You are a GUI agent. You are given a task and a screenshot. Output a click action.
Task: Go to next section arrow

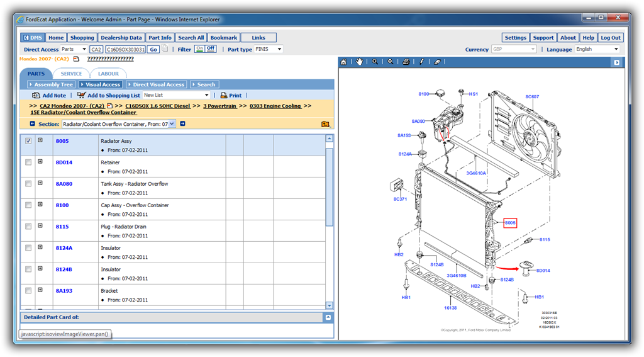pyautogui.click(x=182, y=123)
